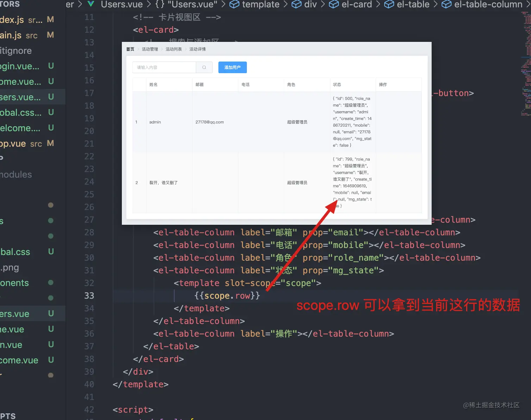
Task: Click the <el-card> tag on line 12
Action: click(156, 30)
